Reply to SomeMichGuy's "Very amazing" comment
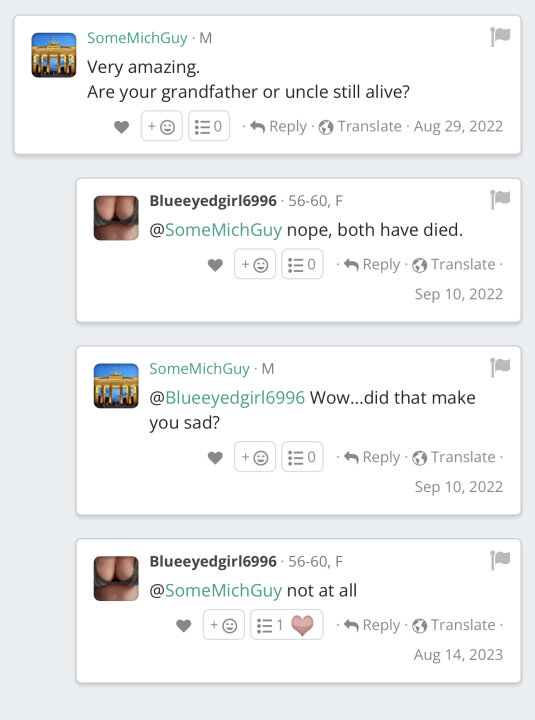 [278, 126]
